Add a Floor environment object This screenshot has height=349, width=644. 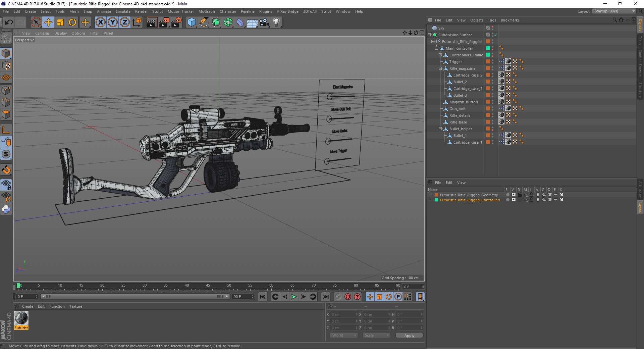point(252,22)
